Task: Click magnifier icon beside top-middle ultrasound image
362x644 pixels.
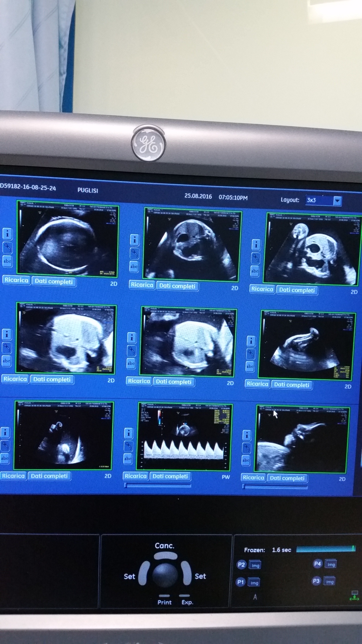Action: point(134,253)
